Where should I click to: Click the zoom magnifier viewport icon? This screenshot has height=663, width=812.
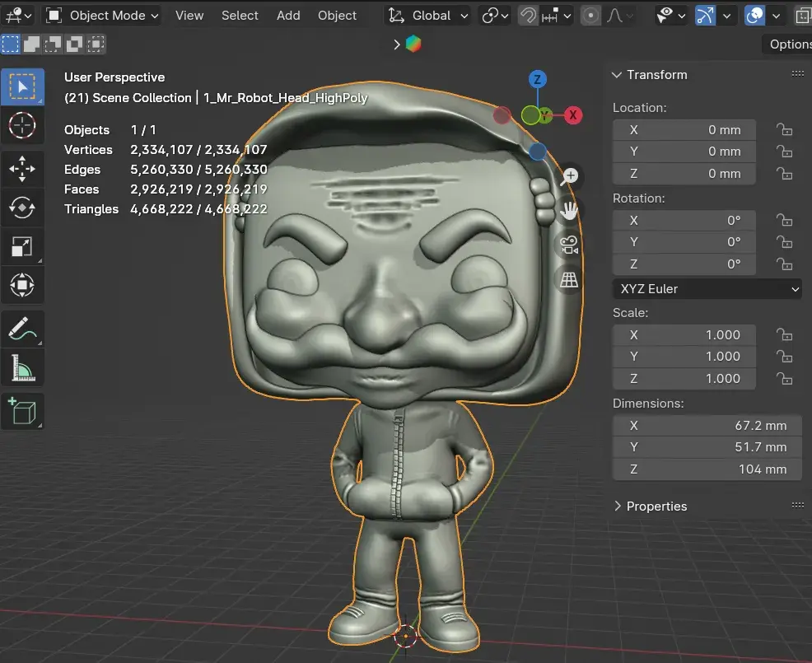(569, 176)
